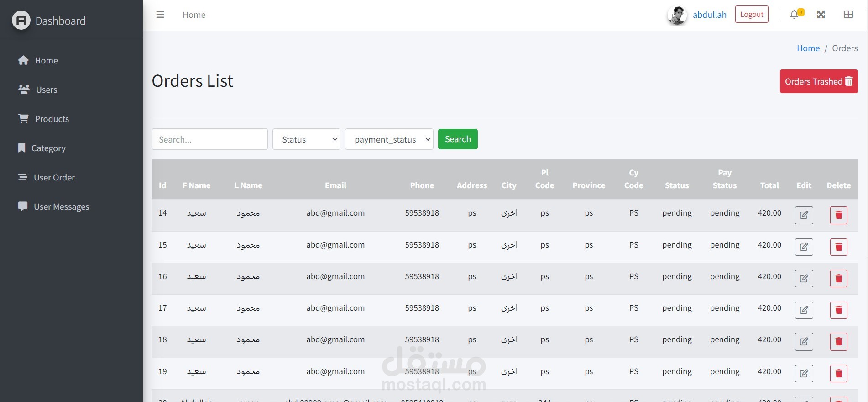Open the Status filter dropdown
This screenshot has width=868, height=402.
(x=306, y=139)
